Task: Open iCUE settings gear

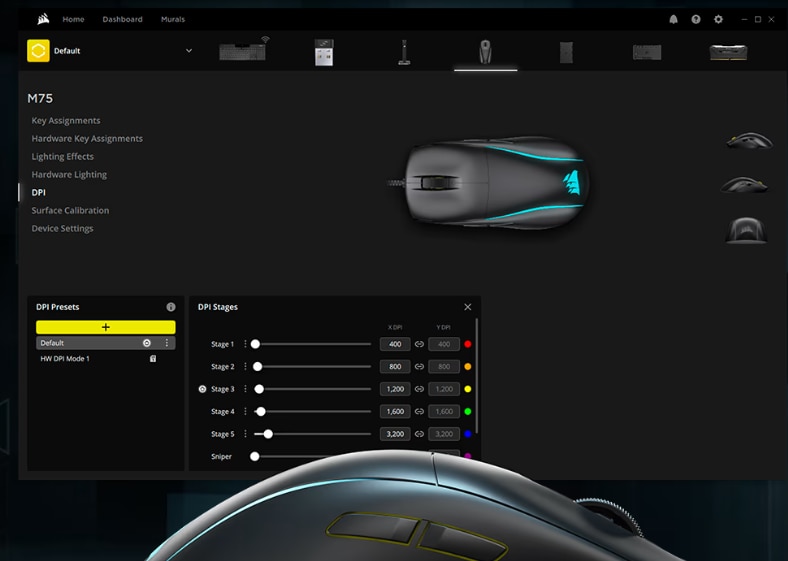Action: 719,19
